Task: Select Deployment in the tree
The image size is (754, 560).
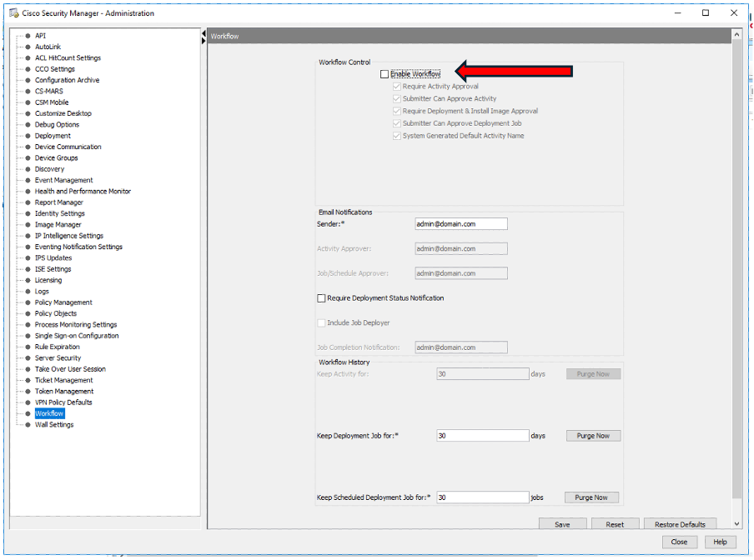Action: click(x=53, y=136)
